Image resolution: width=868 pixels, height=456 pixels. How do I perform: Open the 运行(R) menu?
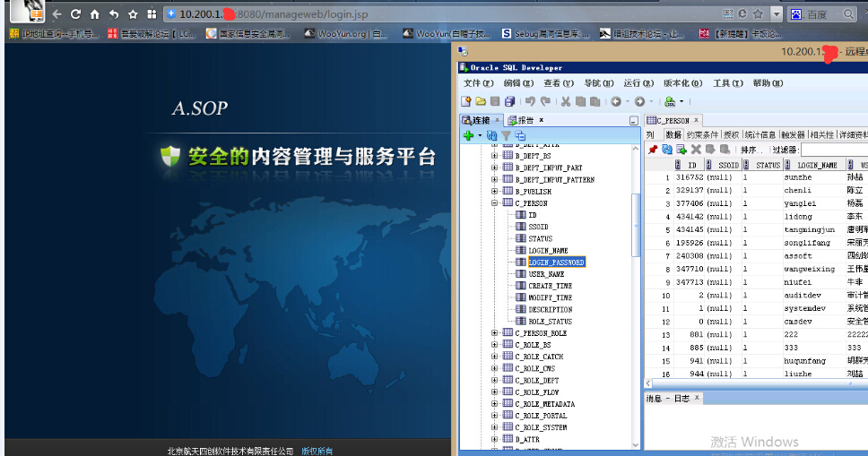point(638,83)
